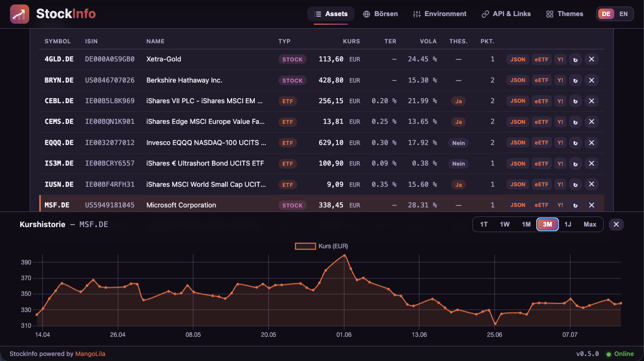Refresh the BRYN.DE row
Viewport: 644px width, 361px height.
point(576,80)
